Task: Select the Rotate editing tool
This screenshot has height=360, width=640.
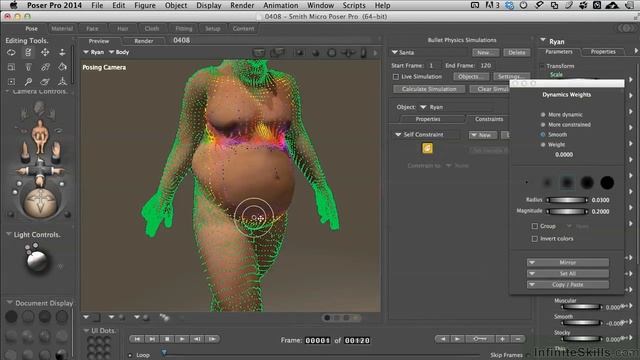Action: (x=11, y=52)
